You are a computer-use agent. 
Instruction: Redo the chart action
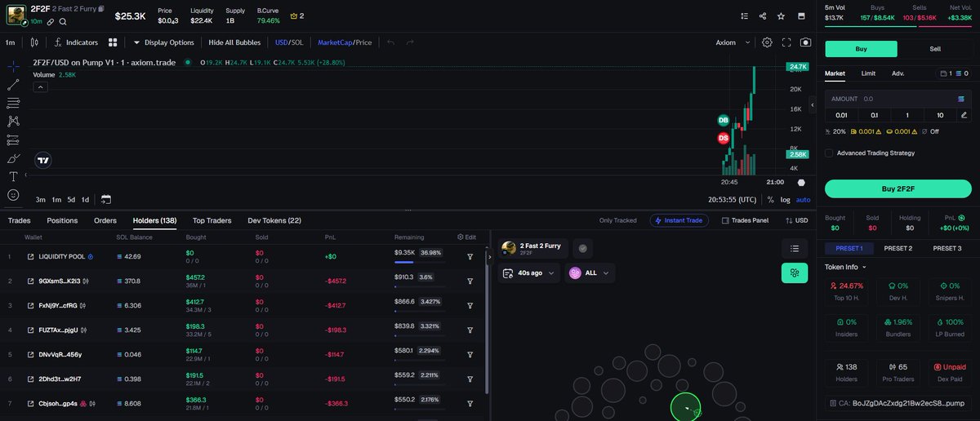pyautogui.click(x=410, y=42)
